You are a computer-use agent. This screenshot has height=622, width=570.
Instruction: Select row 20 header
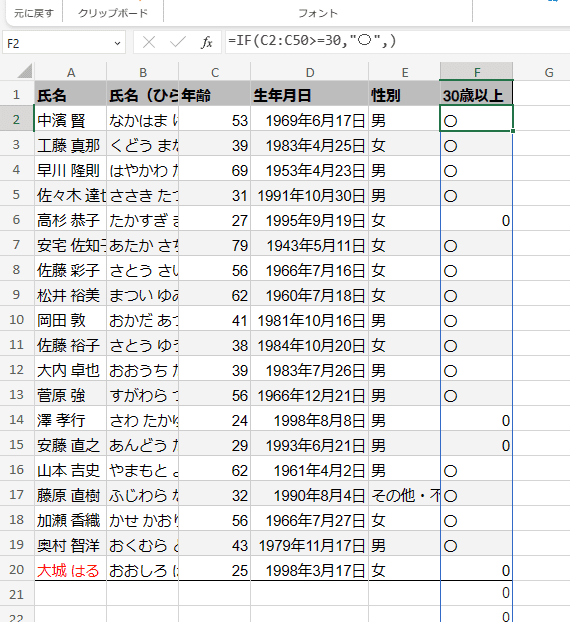17,569
